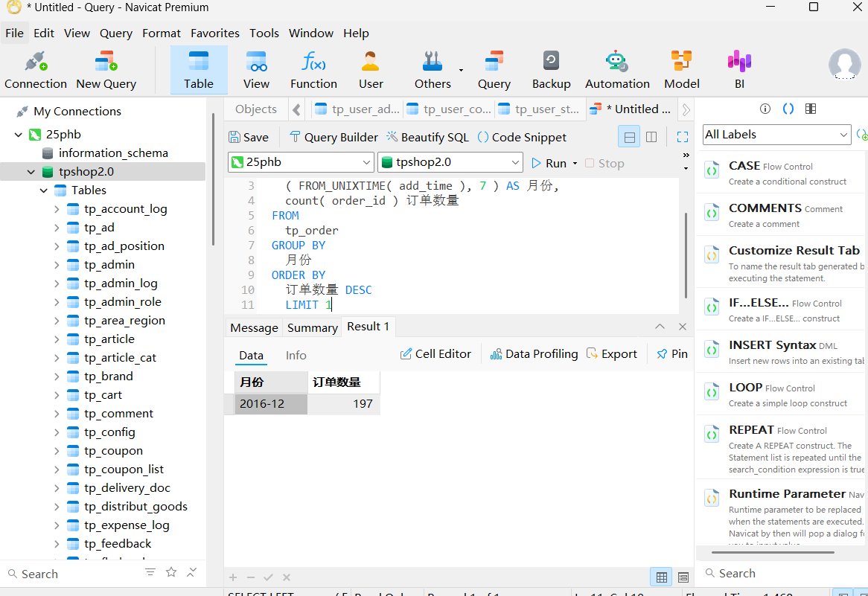The height and width of the screenshot is (596, 868).
Task: Open the Automation toolbar button
Action: (x=617, y=70)
